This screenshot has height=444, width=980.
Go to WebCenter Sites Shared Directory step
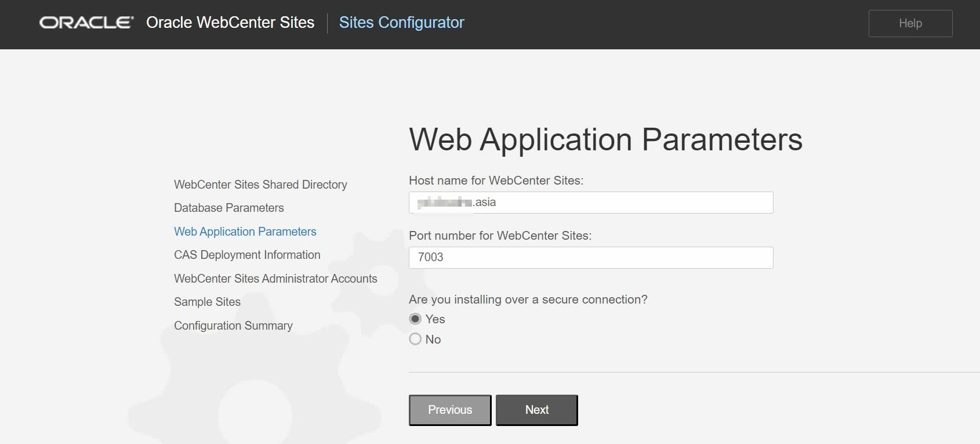(260, 185)
